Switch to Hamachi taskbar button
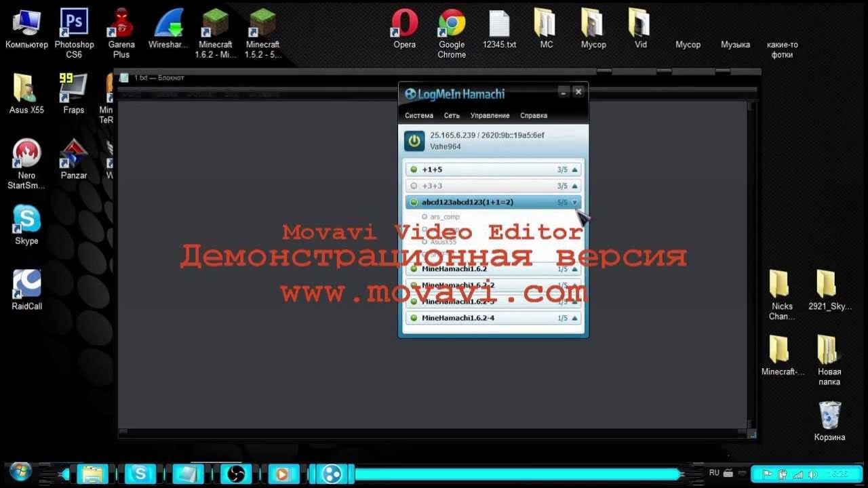This screenshot has height=488, width=868. [332, 473]
